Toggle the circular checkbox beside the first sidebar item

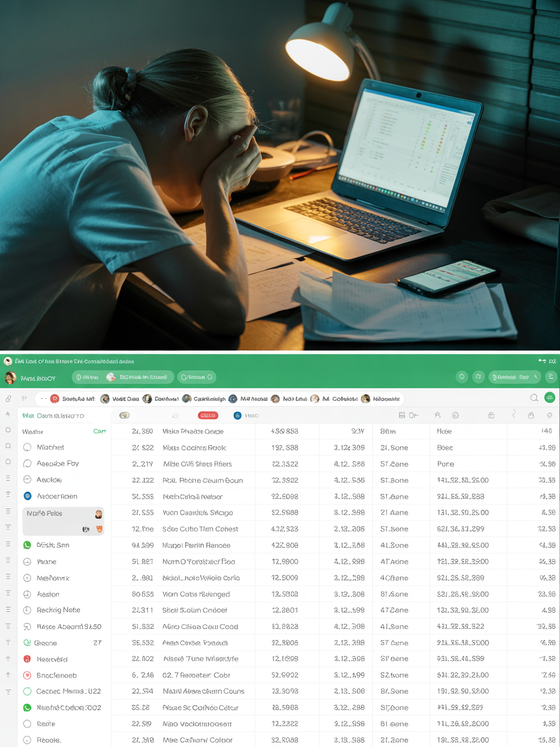pos(27,447)
